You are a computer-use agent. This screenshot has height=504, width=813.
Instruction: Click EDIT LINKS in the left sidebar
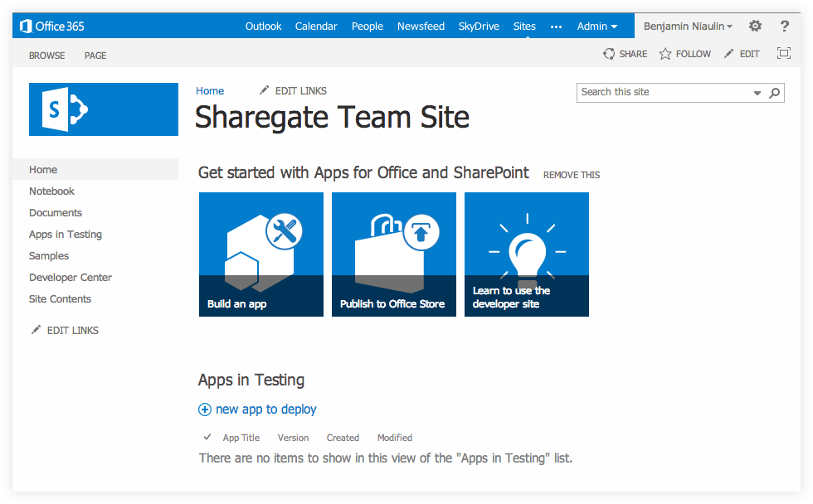65,331
